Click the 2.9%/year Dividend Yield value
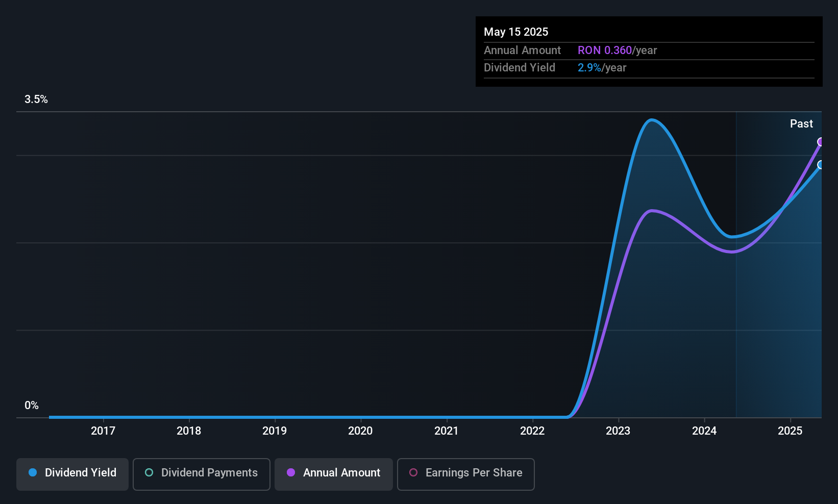 click(602, 67)
